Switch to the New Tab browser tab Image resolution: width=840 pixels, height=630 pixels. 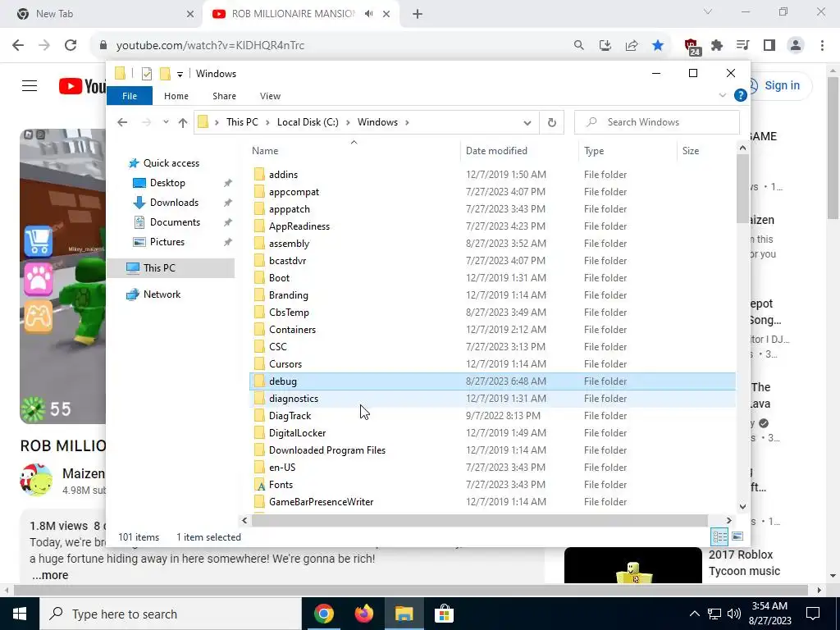click(x=102, y=14)
